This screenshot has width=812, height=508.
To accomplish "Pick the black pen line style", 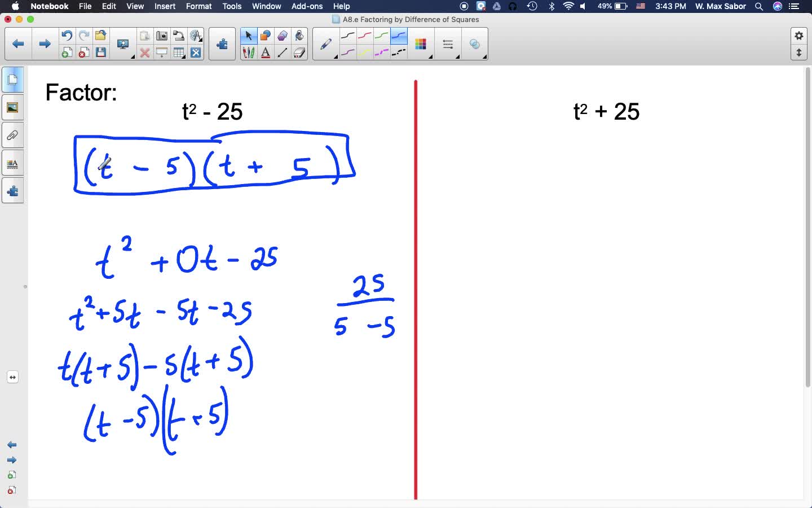I will click(x=348, y=36).
